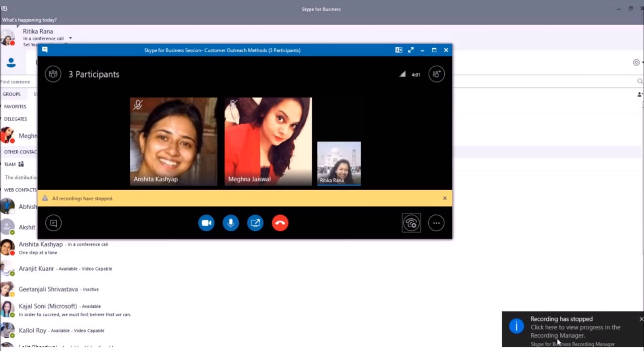Click the '3 Participants' heading text
The image size is (644, 362).
(94, 74)
